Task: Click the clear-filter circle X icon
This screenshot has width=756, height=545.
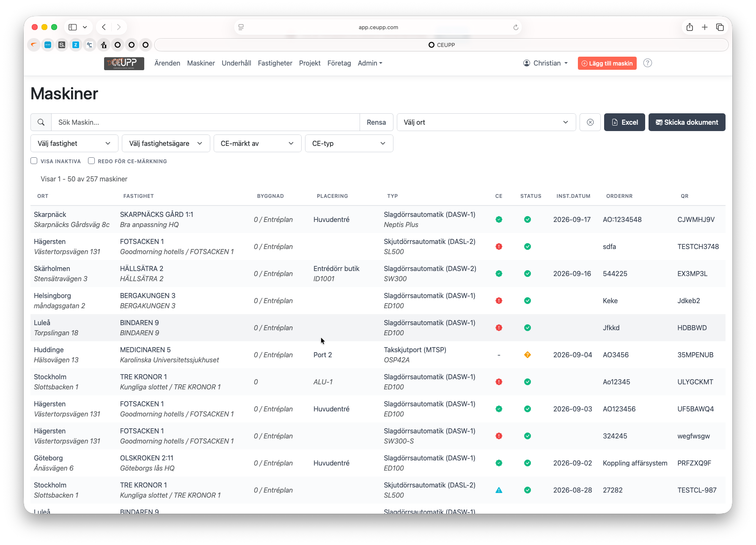Action: tap(590, 122)
